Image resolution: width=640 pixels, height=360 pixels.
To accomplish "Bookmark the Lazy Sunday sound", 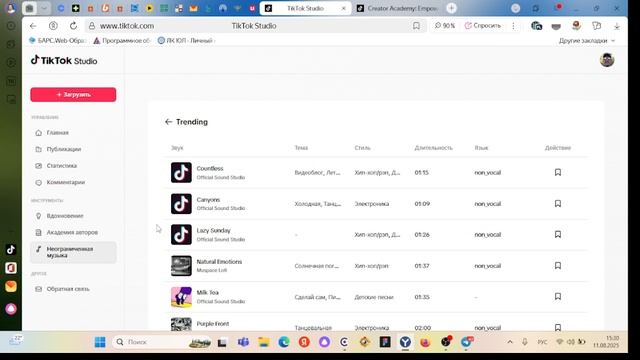I will (x=558, y=234).
